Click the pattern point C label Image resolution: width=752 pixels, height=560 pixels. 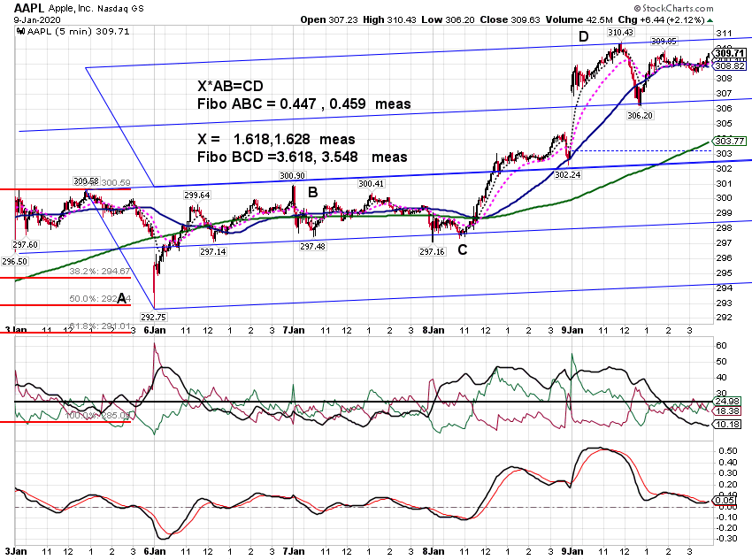tap(463, 249)
